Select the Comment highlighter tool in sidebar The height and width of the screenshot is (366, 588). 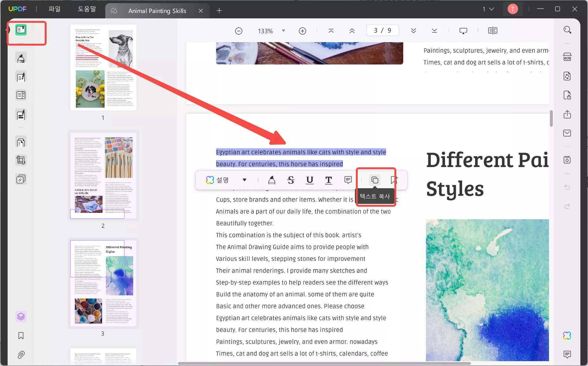21,58
